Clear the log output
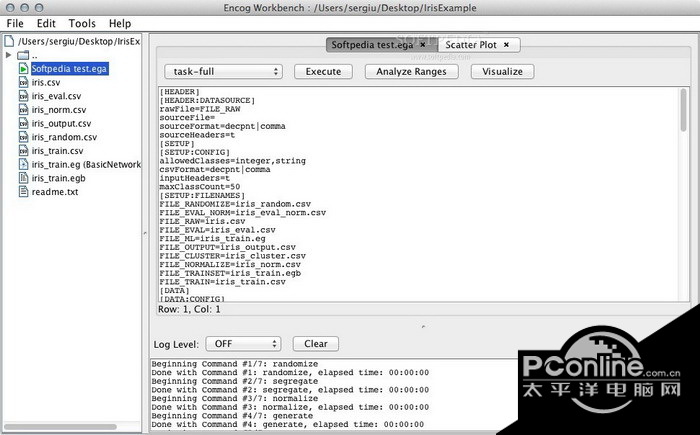The width and height of the screenshot is (700, 435). pyautogui.click(x=316, y=344)
